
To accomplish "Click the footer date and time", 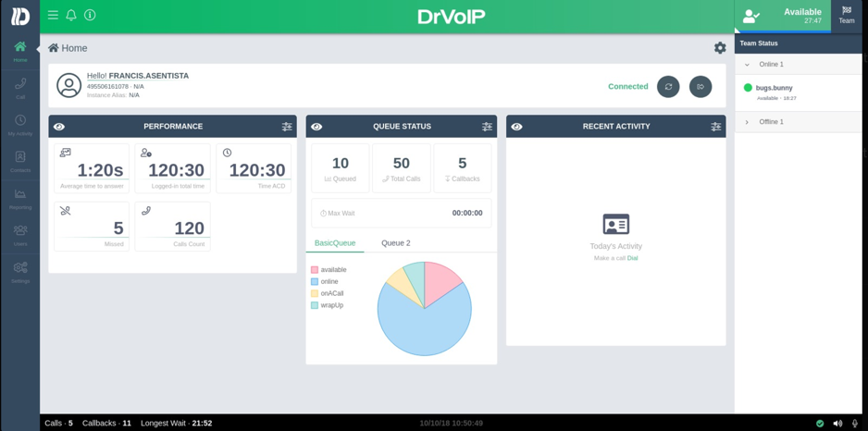I will (x=452, y=424).
